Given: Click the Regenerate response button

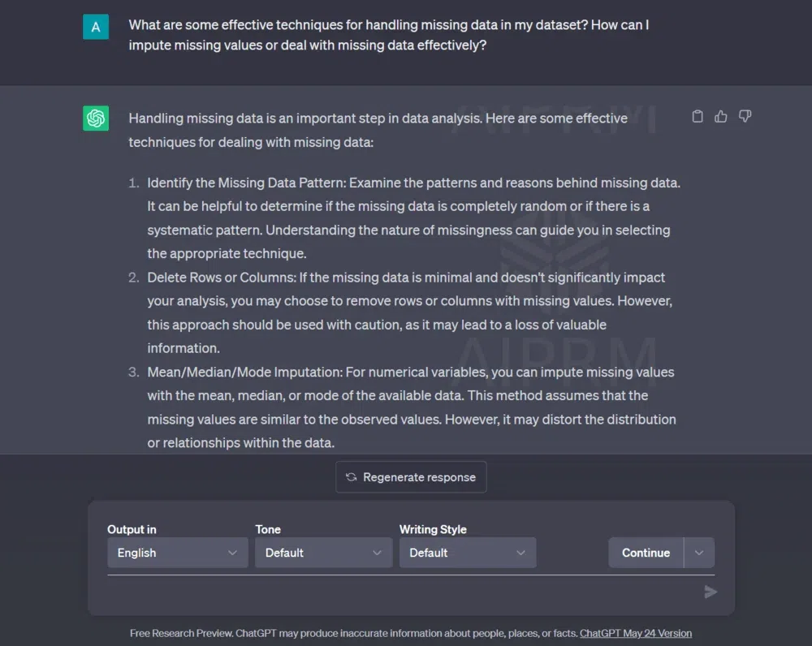Looking at the screenshot, I should point(411,477).
